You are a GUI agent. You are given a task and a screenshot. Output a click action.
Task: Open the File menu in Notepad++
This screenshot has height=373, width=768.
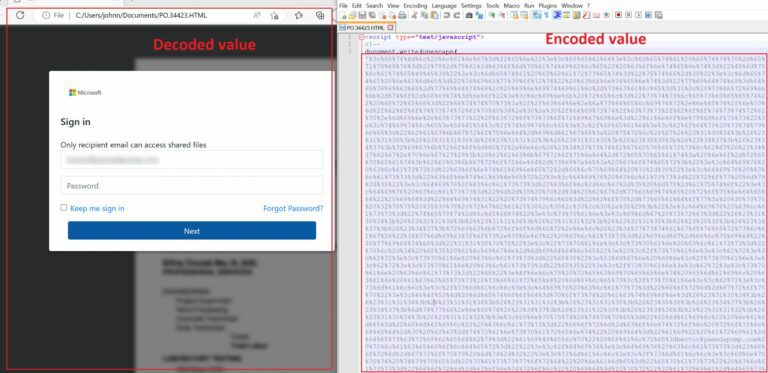tap(343, 5)
